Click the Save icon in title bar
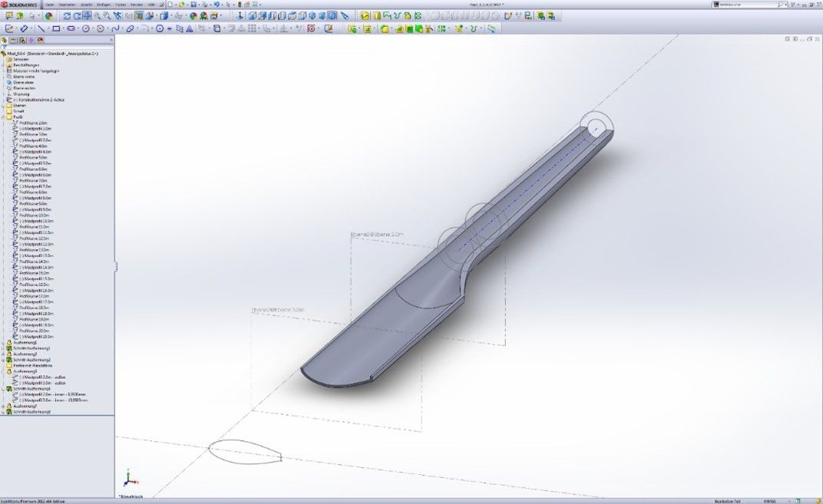The height and width of the screenshot is (504, 823). [x=193, y=4]
